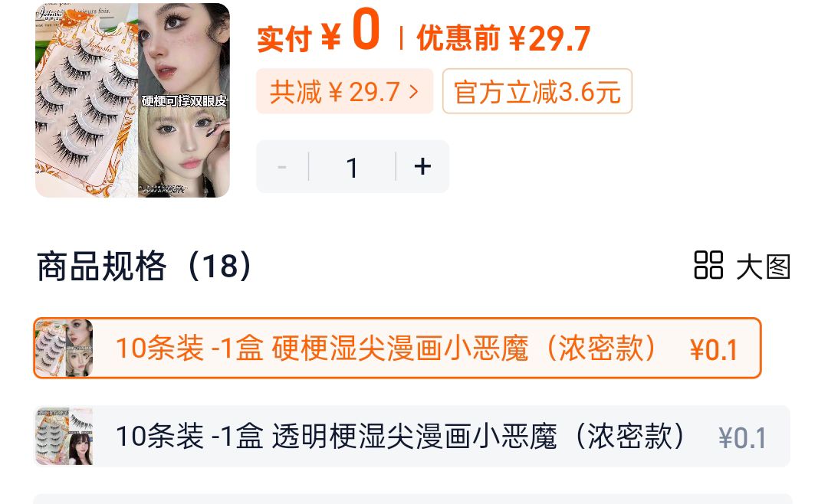Open the main product eyelash image
Viewport: 828px width, 504px height.
133,100
